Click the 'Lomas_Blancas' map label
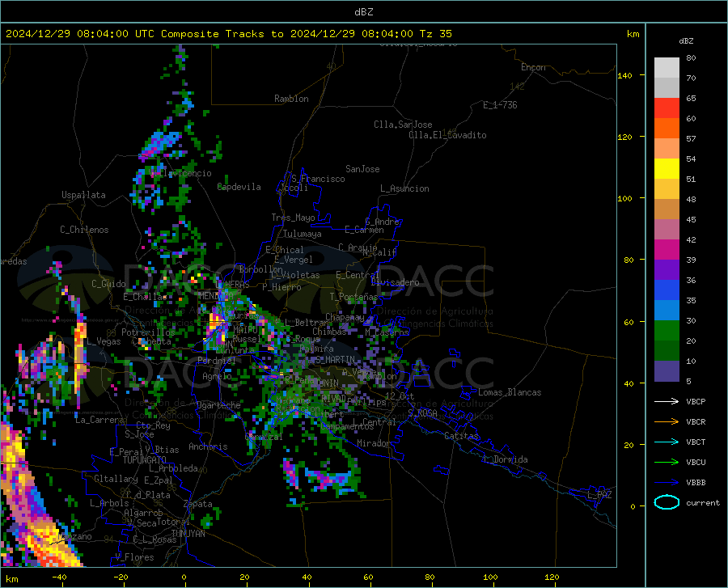 point(510,392)
